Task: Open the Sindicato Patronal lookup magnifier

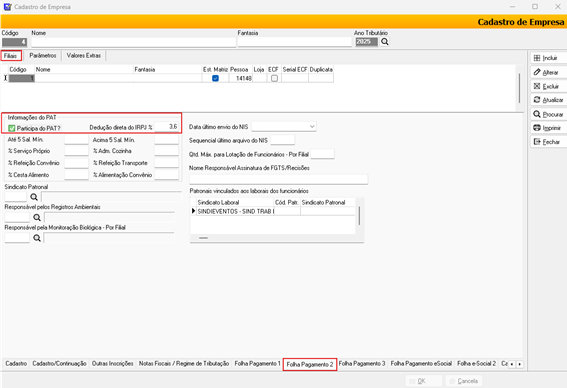Action: coord(34,197)
